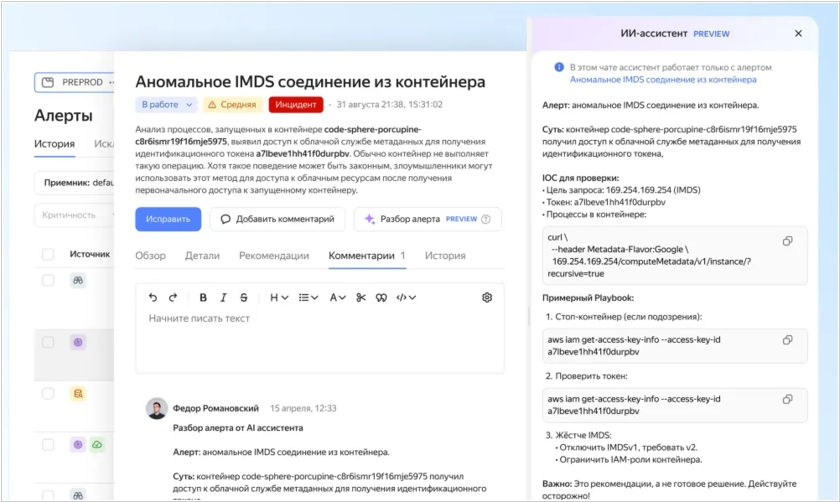Select the checkbox in Источник header row
The image size is (840, 502).
[48, 255]
